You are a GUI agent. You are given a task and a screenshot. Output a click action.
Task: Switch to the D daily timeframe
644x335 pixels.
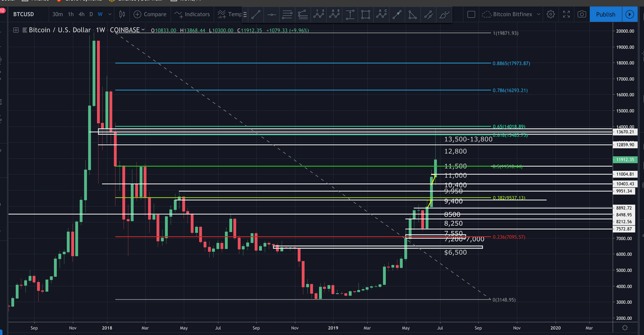pyautogui.click(x=92, y=14)
